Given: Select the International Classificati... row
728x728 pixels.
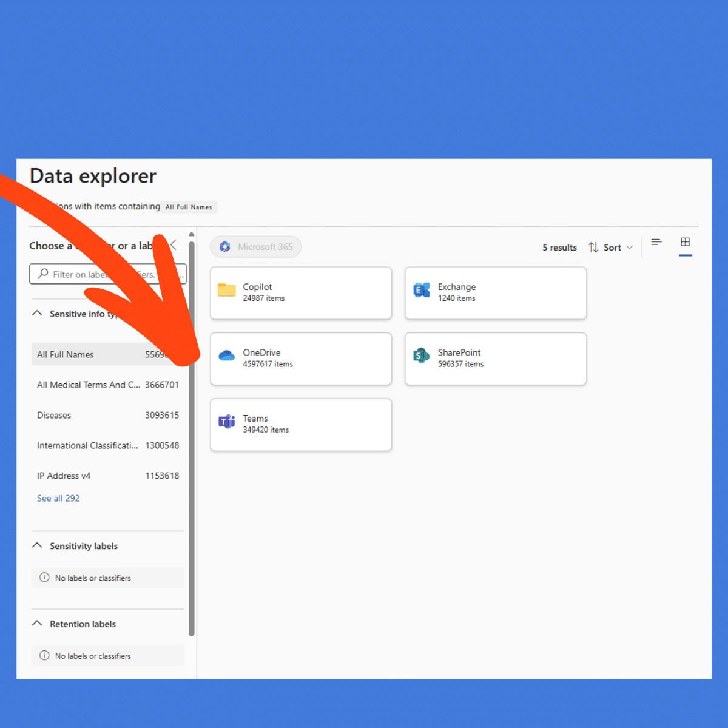Looking at the screenshot, I should [x=108, y=445].
